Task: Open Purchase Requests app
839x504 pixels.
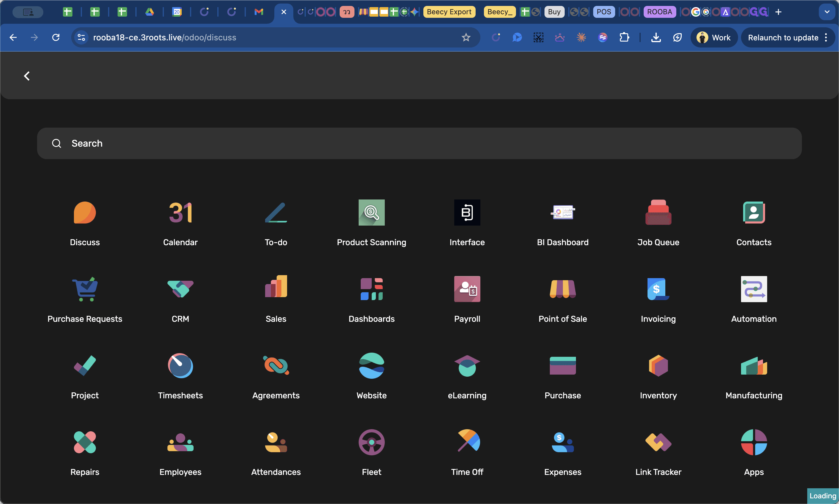Action: coord(85,299)
